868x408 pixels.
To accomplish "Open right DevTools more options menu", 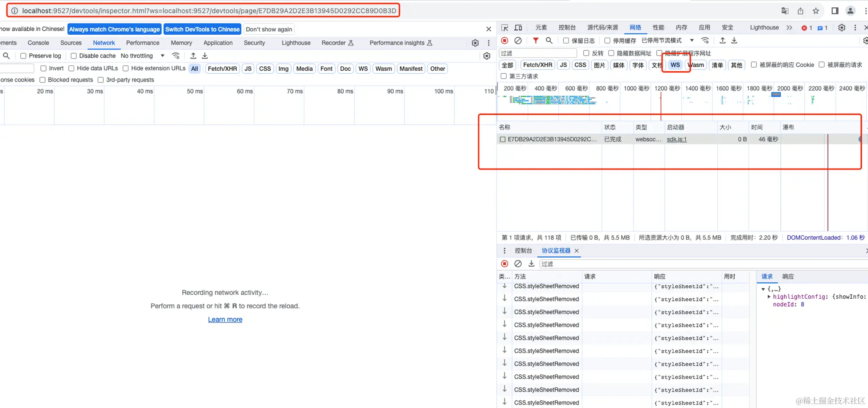I will 855,28.
